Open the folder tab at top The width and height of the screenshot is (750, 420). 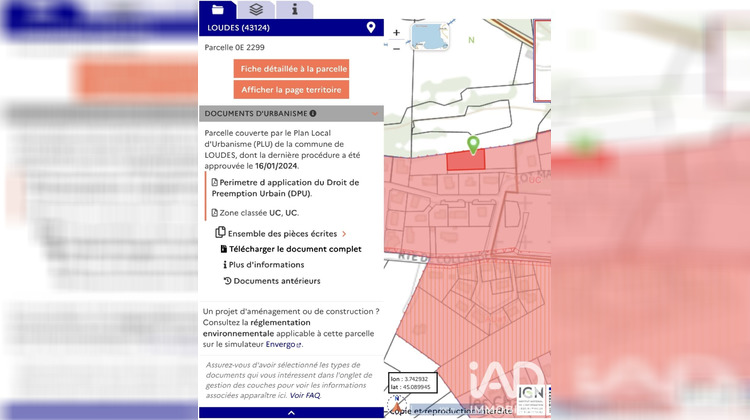pyautogui.click(x=218, y=10)
